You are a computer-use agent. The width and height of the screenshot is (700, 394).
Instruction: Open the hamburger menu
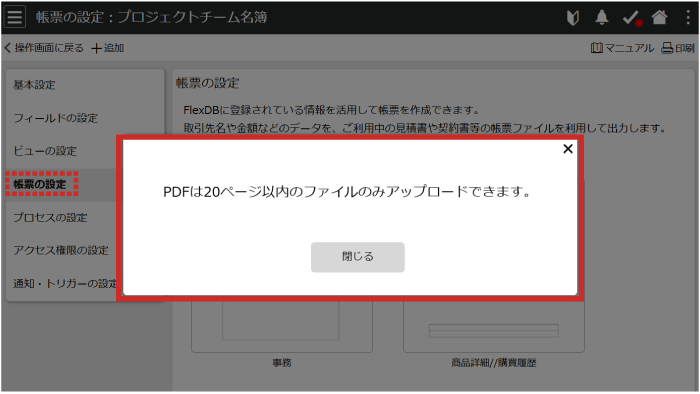click(15, 17)
